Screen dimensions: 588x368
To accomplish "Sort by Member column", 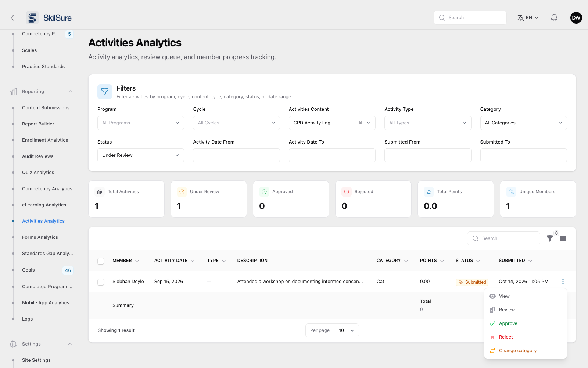I will [x=126, y=261].
